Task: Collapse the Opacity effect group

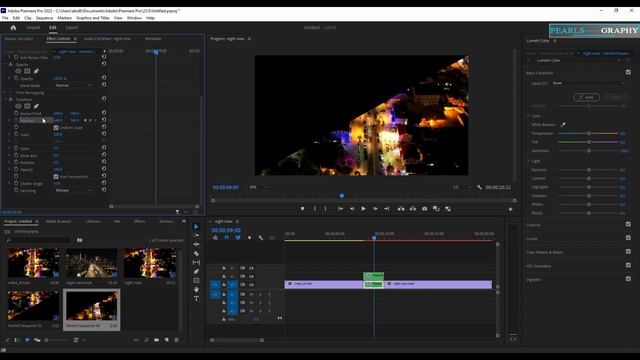Action: (5, 64)
